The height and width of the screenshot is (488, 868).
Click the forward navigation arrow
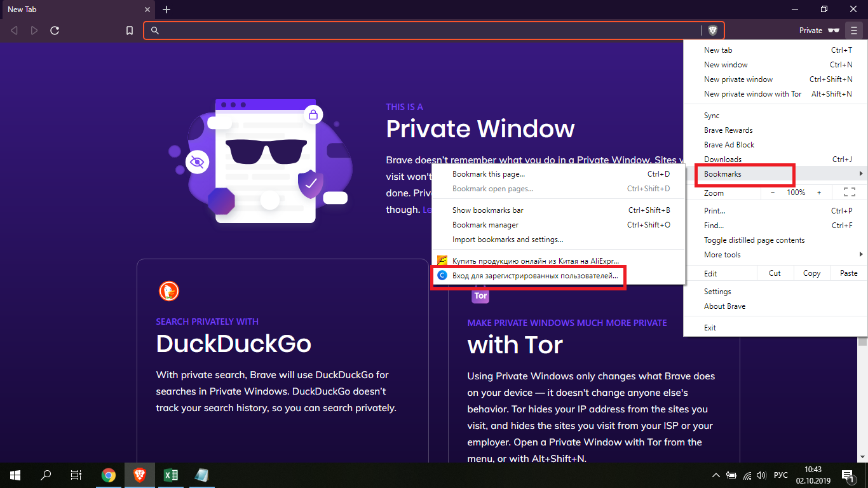click(x=34, y=30)
